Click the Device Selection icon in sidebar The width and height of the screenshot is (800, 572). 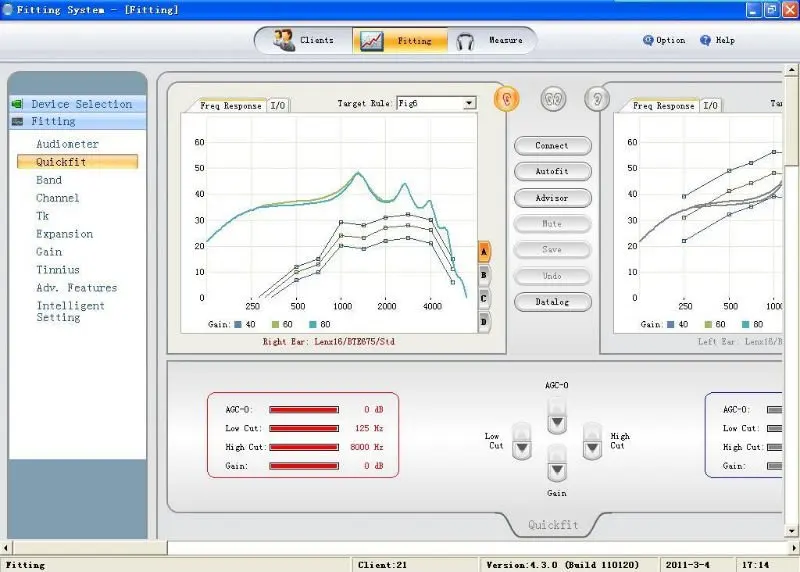pos(17,104)
